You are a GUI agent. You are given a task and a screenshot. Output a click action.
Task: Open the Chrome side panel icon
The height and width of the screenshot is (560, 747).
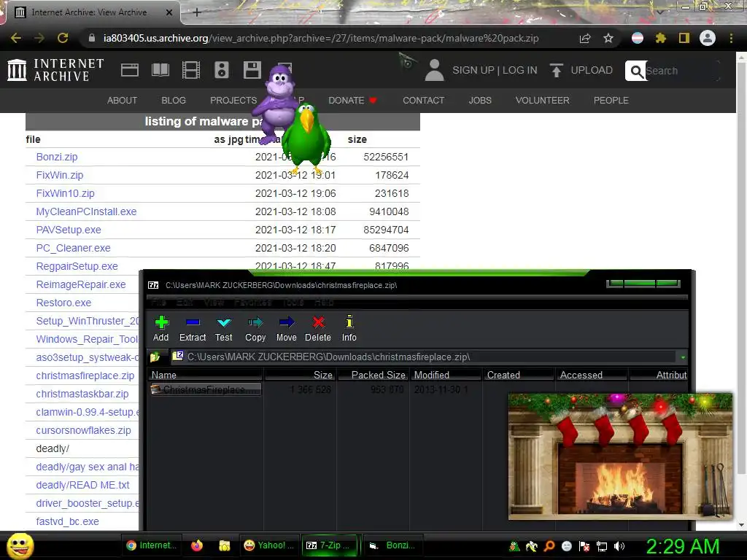(684, 38)
